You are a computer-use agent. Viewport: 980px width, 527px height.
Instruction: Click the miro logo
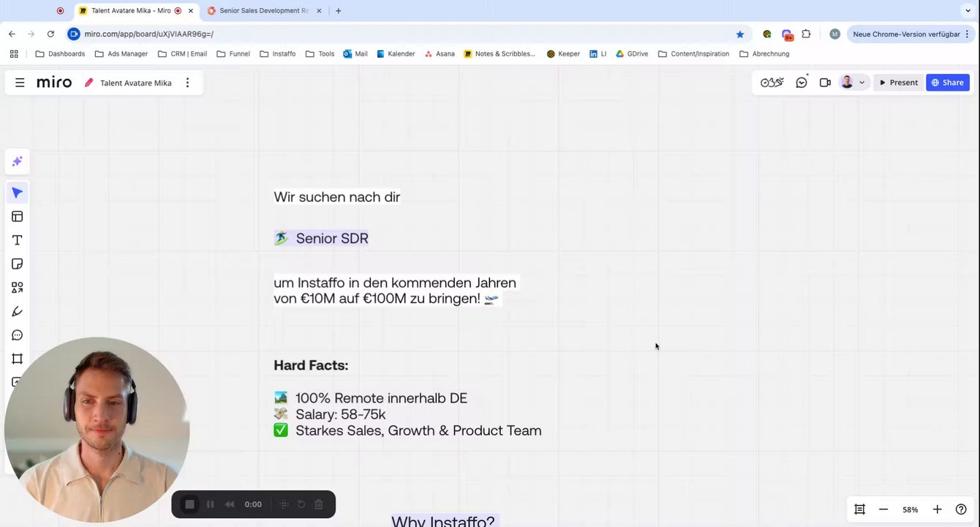click(x=54, y=83)
